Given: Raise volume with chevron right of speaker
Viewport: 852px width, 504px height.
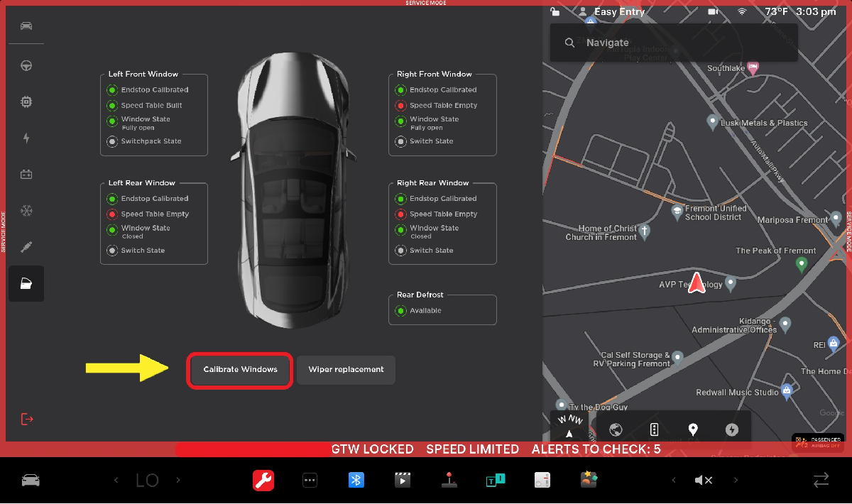Looking at the screenshot, I should tap(736, 481).
